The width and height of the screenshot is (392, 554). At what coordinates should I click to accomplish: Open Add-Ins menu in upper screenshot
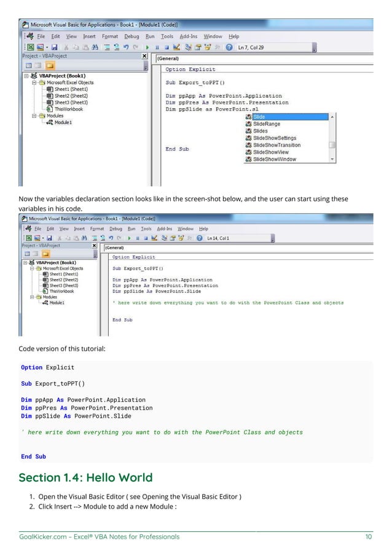click(189, 36)
